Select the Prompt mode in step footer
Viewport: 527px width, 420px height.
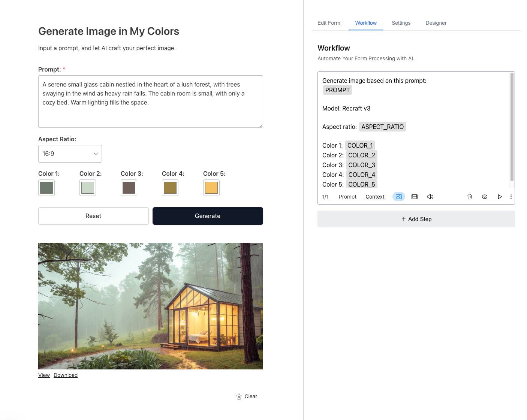click(347, 197)
